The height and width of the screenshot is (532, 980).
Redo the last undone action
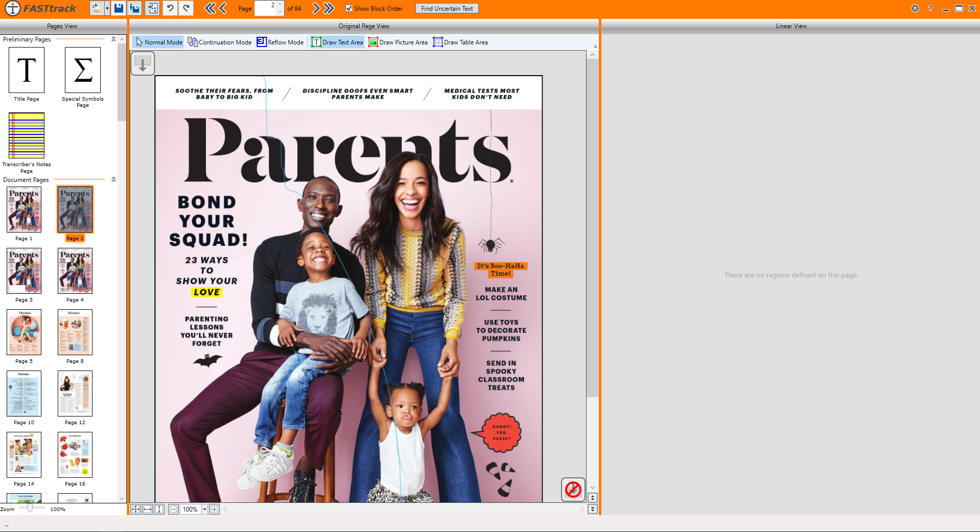click(186, 8)
